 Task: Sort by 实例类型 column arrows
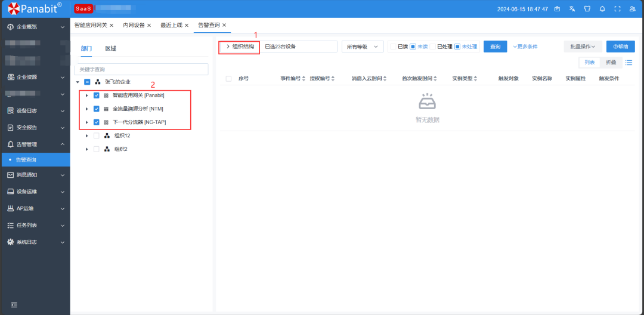coord(476,78)
